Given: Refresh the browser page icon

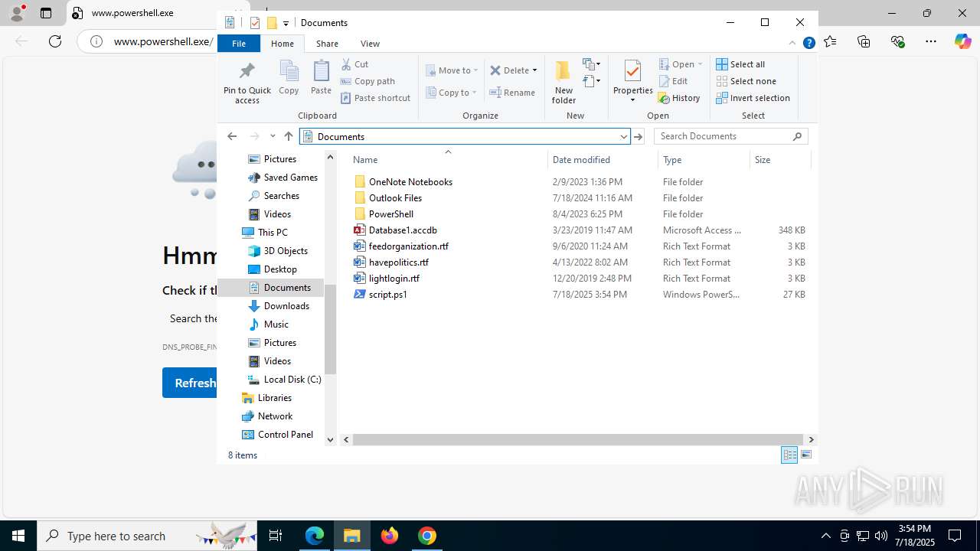Looking at the screenshot, I should [x=55, y=41].
